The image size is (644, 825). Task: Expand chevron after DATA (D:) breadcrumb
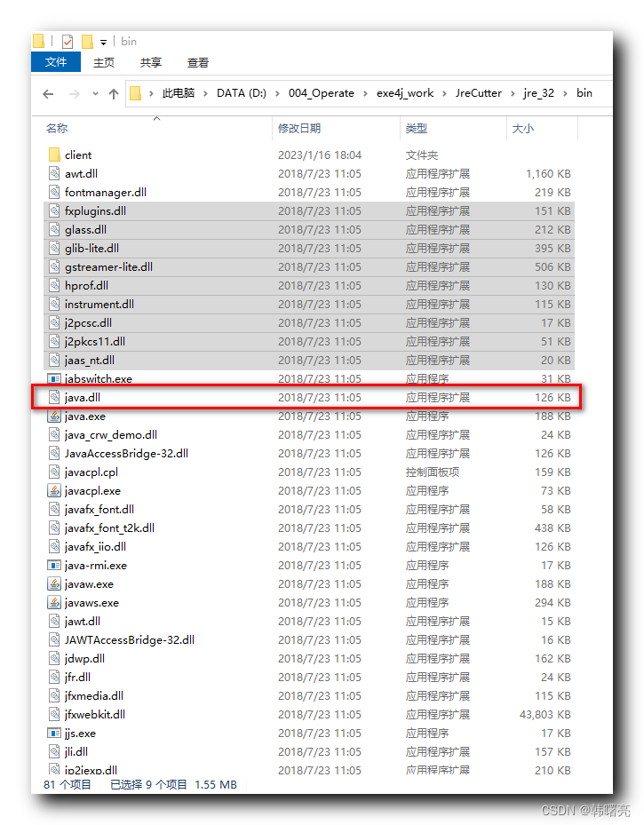point(277,93)
